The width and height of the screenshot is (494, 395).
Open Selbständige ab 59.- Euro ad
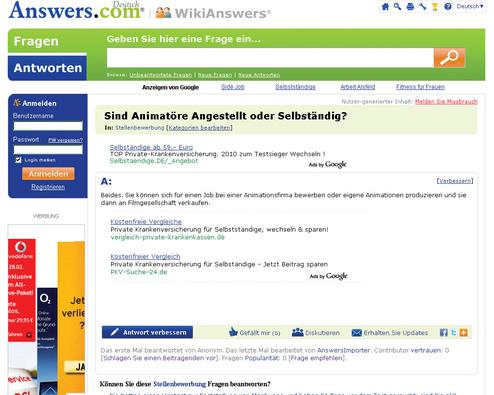point(151,147)
